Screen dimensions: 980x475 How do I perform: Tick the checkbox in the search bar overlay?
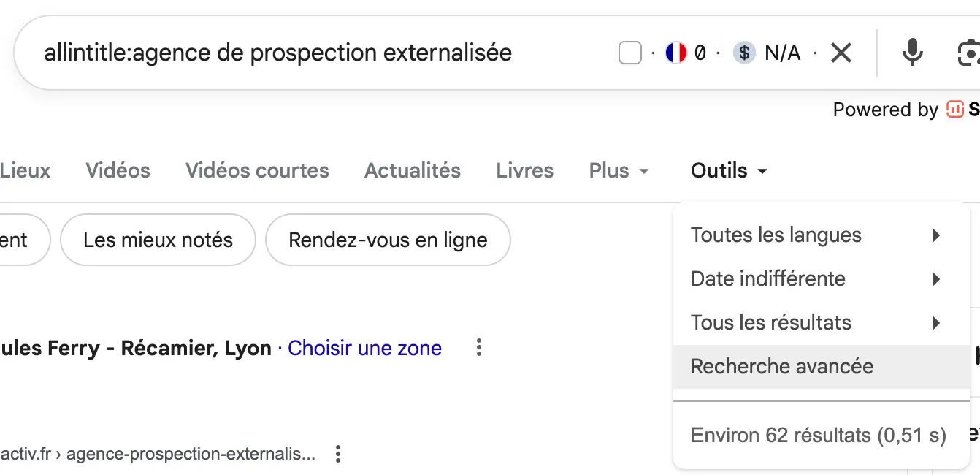click(629, 51)
